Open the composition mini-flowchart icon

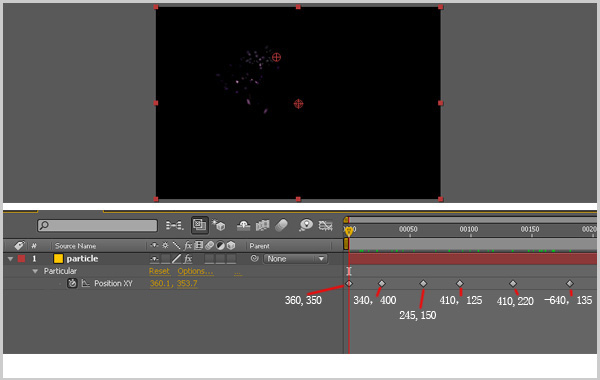[174, 225]
